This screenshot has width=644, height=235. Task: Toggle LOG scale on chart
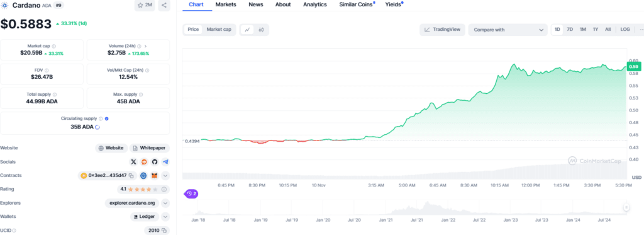(x=625, y=29)
